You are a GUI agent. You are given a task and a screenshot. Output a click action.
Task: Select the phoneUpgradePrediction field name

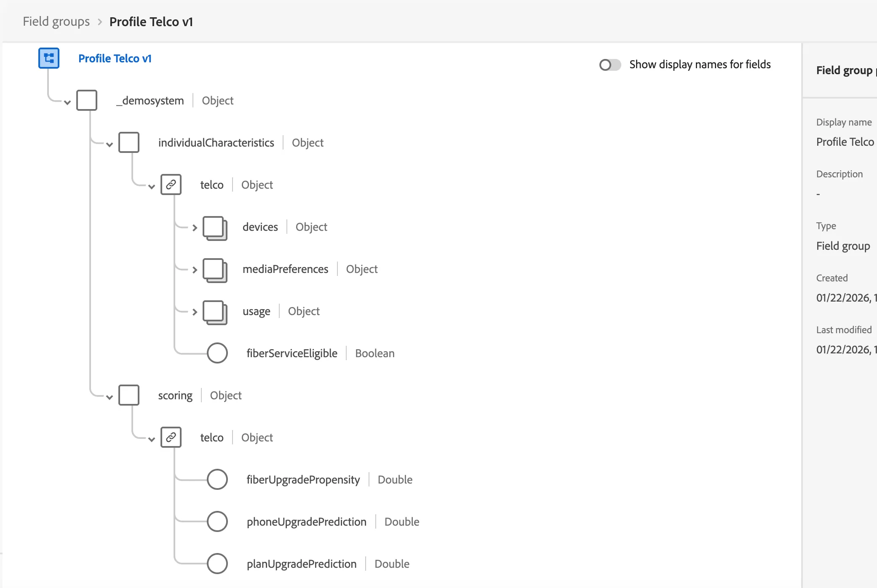tap(307, 522)
